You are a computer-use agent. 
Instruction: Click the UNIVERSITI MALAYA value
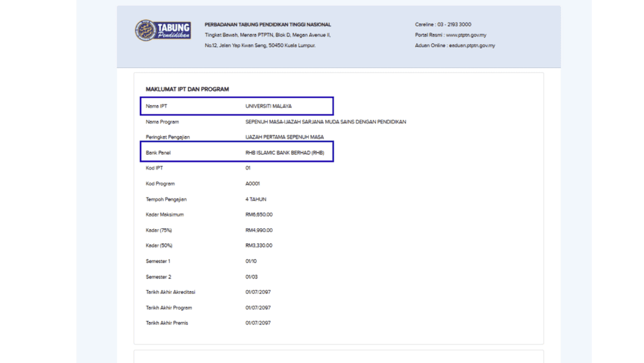point(269,106)
